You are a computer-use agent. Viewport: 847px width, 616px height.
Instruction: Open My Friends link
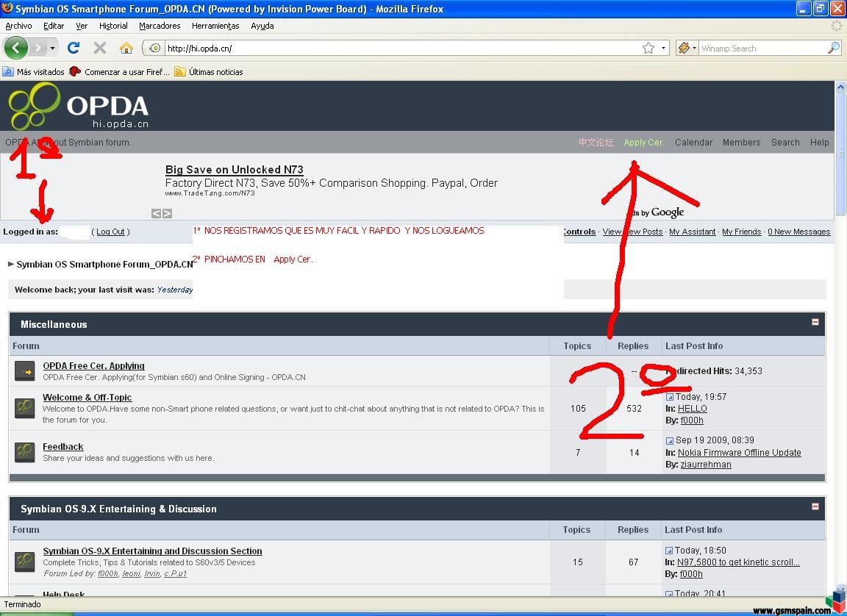tap(742, 232)
